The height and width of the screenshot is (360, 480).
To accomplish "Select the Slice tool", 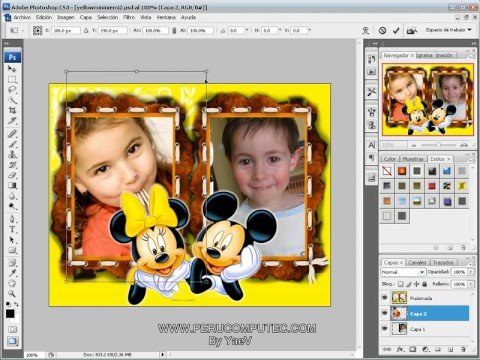I will (12, 120).
